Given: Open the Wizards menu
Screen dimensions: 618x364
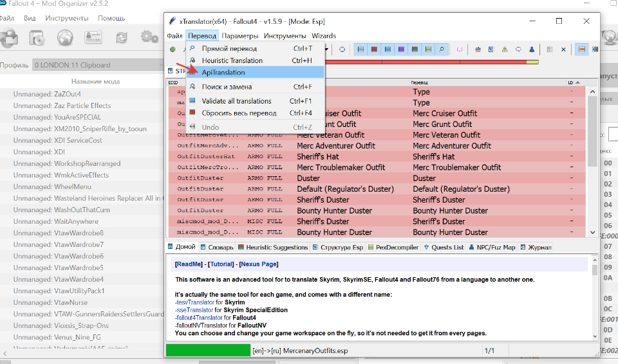Looking at the screenshot, I should (324, 36).
